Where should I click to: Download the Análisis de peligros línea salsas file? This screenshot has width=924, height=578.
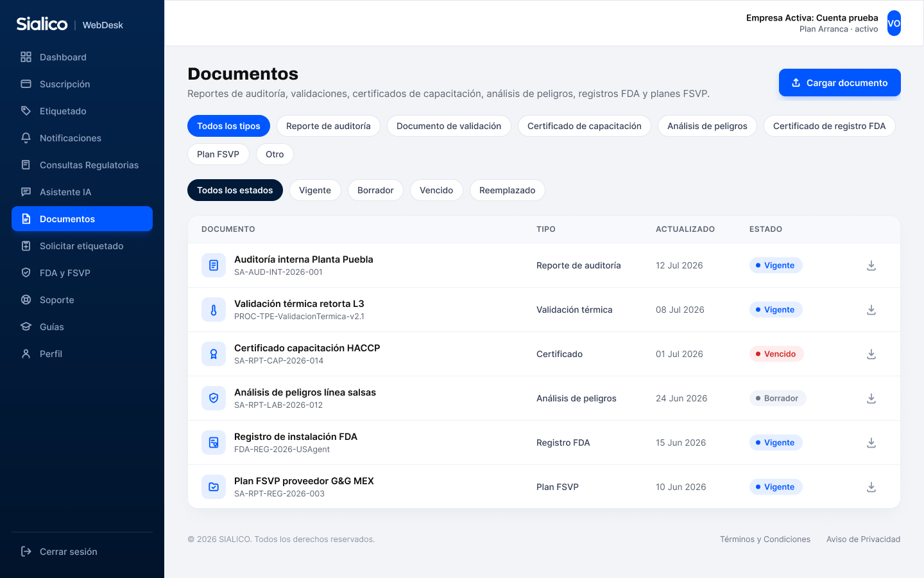(x=871, y=398)
